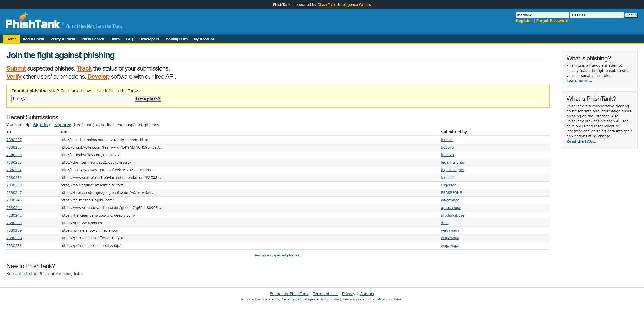Image resolution: width=644 pixels, height=313 pixels.
Task: Click in the phishing URL input box
Action: [x=72, y=99]
